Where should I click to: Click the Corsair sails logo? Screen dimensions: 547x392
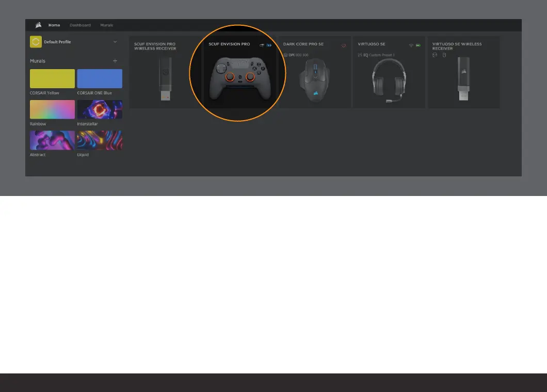tap(38, 25)
